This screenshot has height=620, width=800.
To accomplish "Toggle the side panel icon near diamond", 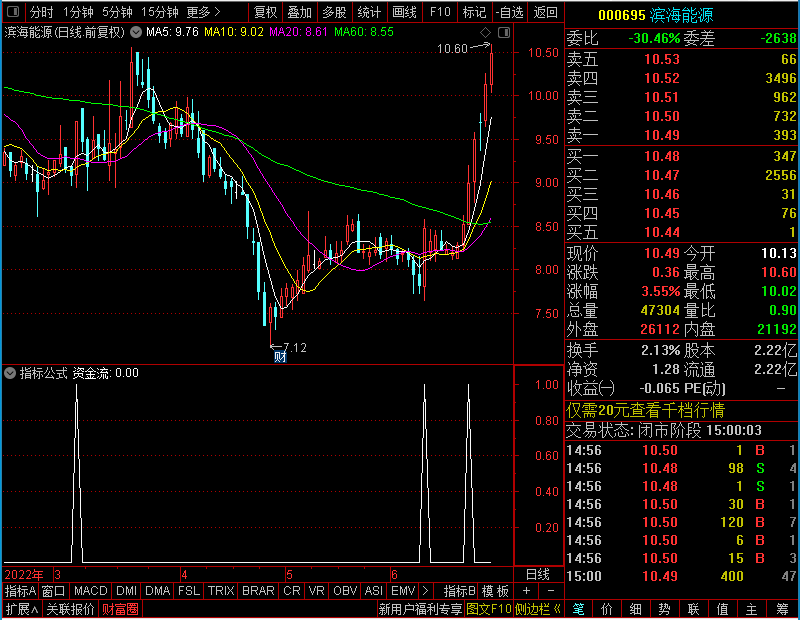I will point(504,33).
